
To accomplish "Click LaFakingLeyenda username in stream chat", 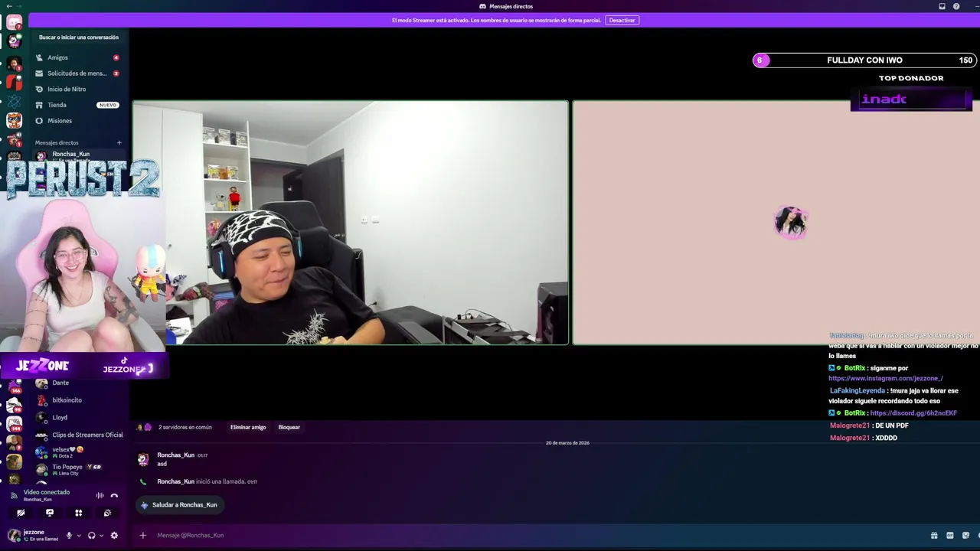I will [857, 390].
